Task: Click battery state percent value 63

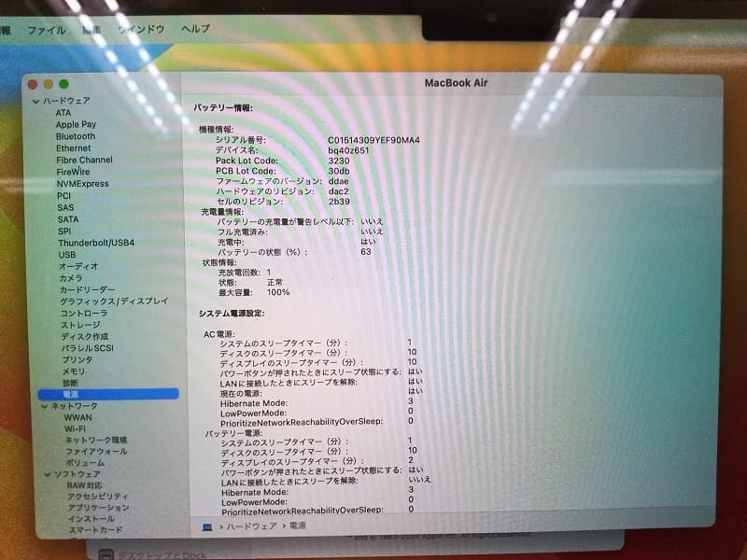Action: click(366, 252)
